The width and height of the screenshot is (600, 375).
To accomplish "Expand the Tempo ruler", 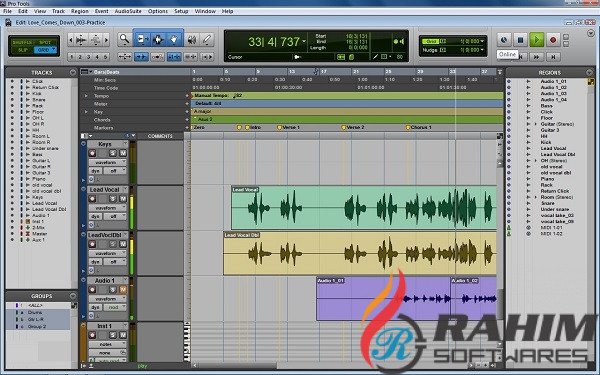I will coord(86,96).
